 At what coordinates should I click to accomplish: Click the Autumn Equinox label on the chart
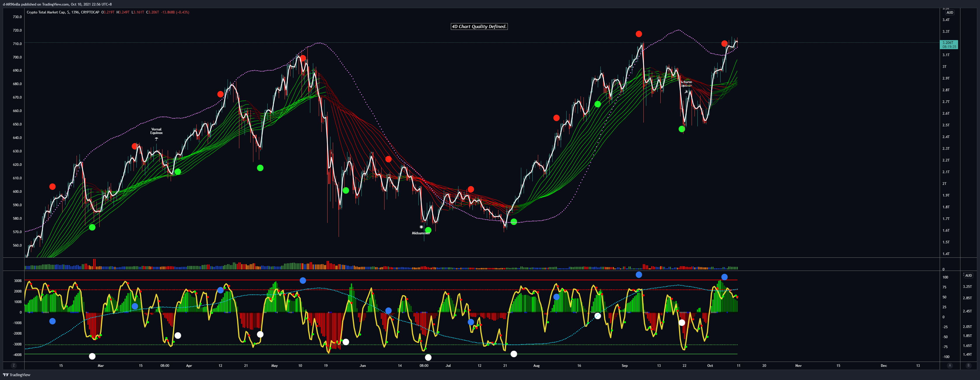[686, 84]
